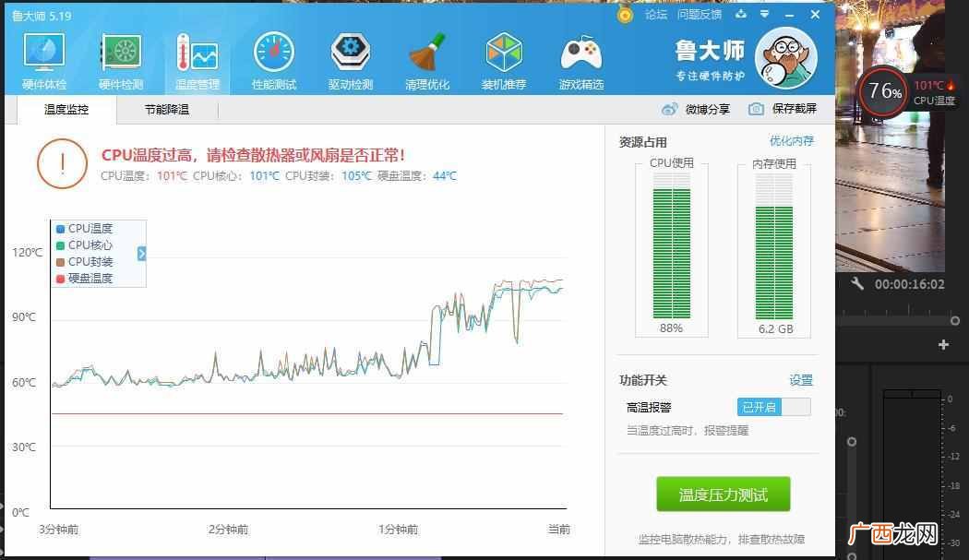Open the 驱动检测 driver detection section
This screenshot has height=560, width=969.
351,62
